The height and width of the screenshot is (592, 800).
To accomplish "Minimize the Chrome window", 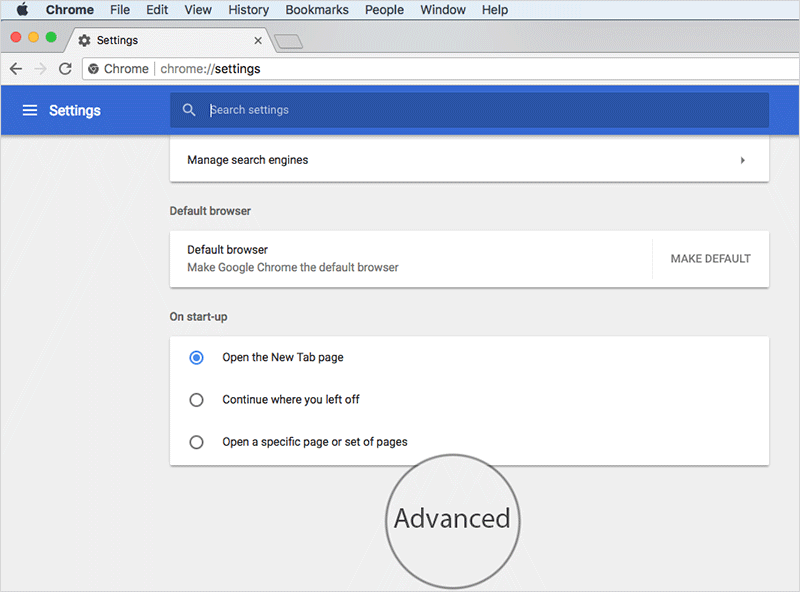I will tap(34, 37).
